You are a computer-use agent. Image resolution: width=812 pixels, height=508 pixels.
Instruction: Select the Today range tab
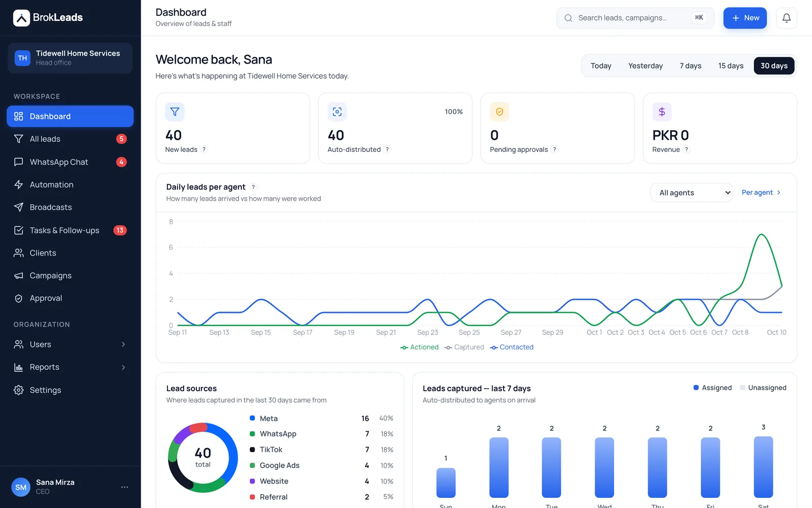point(601,66)
